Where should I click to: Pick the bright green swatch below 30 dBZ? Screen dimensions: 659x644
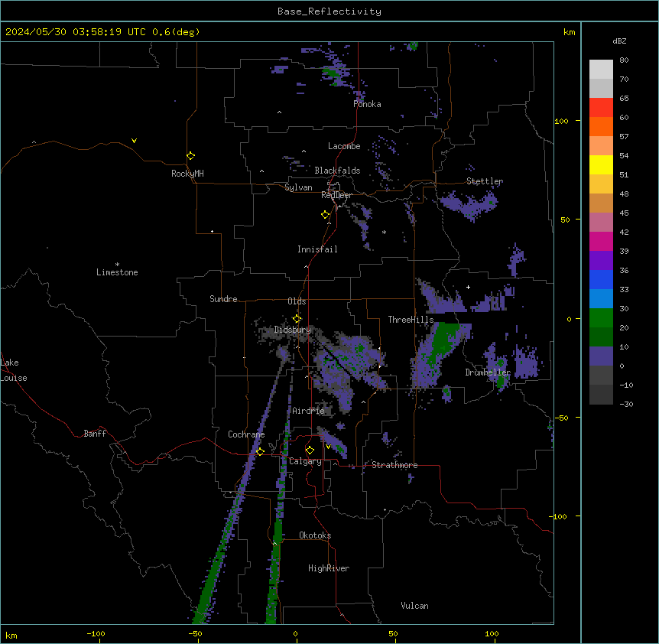coord(601,318)
